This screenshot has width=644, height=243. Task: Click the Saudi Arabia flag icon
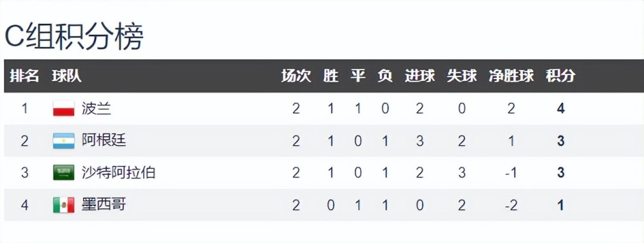click(x=64, y=172)
